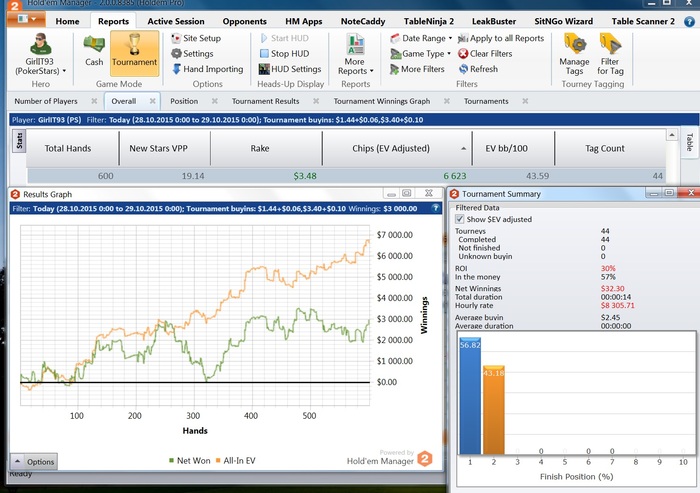700x493 pixels.
Task: Open Table Scanner 2 tab
Action: pyautogui.click(x=643, y=21)
